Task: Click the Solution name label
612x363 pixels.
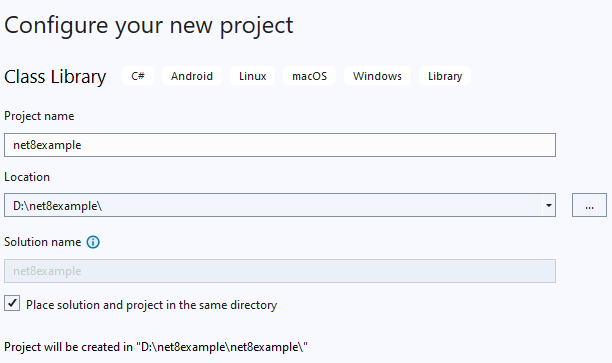Action: click(43, 242)
